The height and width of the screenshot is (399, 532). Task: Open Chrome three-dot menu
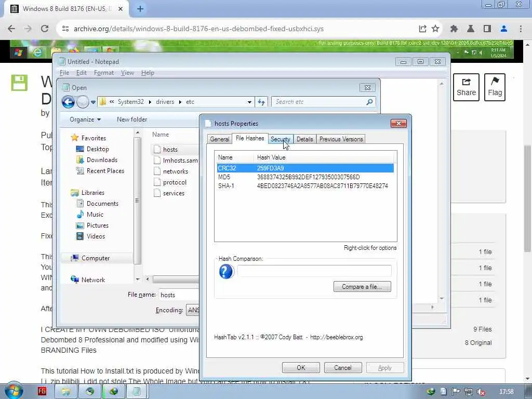tap(521, 29)
